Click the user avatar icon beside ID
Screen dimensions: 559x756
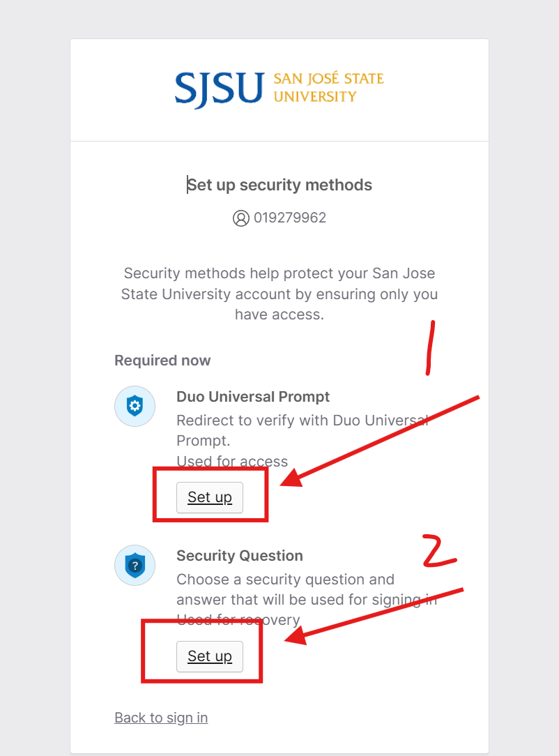coord(241,218)
